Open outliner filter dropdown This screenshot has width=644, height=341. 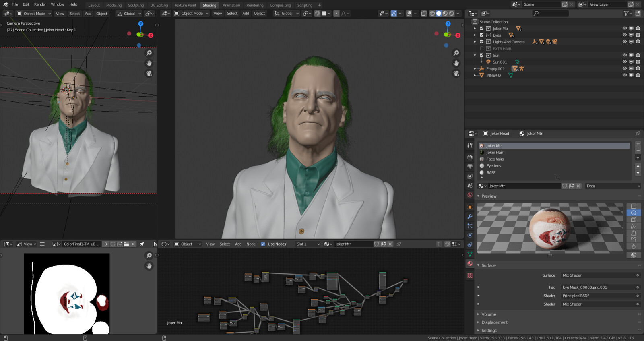[x=627, y=13]
